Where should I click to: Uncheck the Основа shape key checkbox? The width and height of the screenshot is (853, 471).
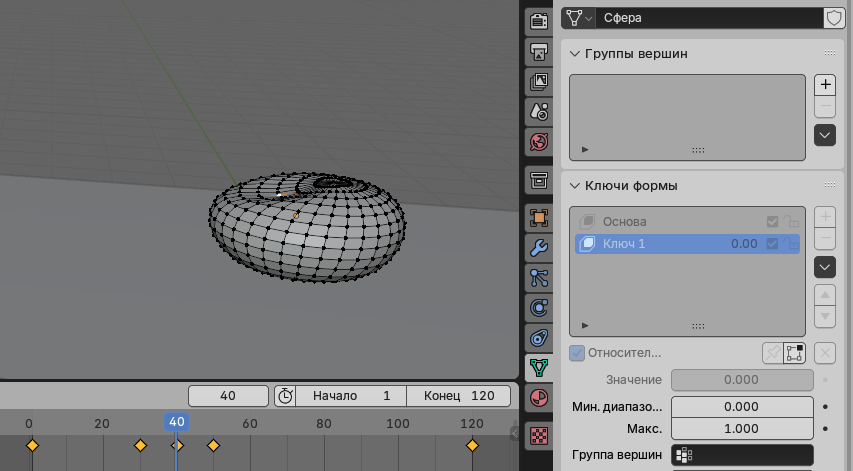point(772,222)
